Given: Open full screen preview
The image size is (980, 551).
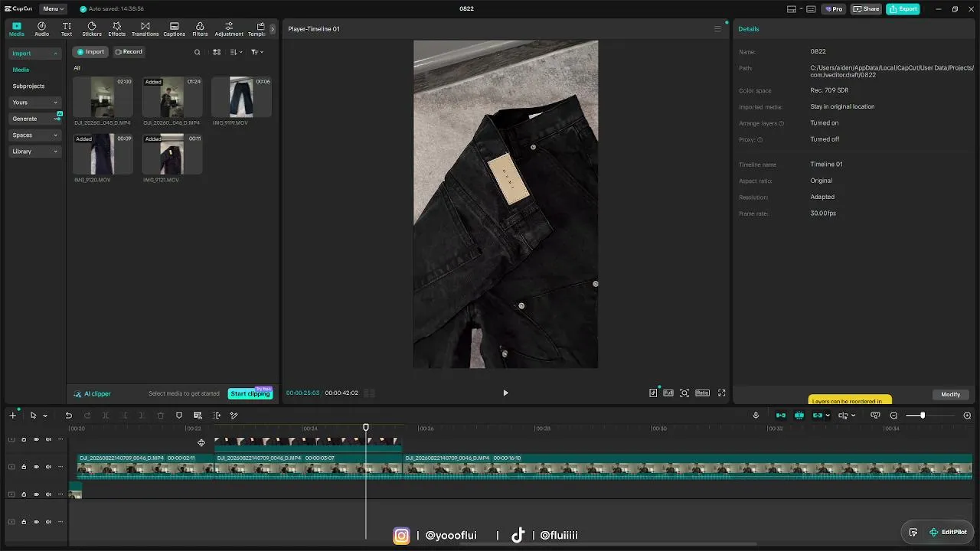Looking at the screenshot, I should click(721, 393).
